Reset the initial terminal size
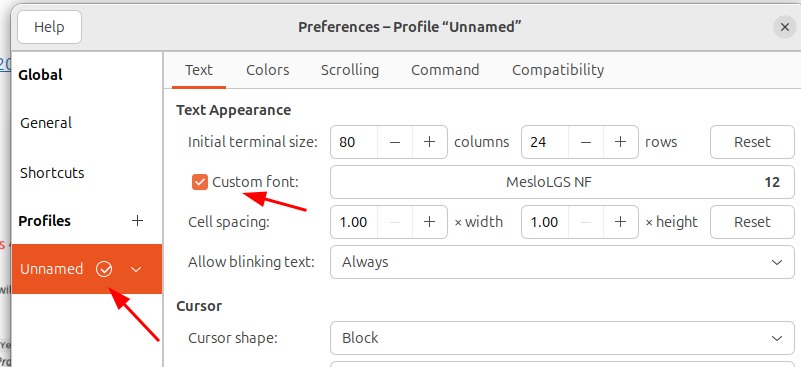 (752, 142)
